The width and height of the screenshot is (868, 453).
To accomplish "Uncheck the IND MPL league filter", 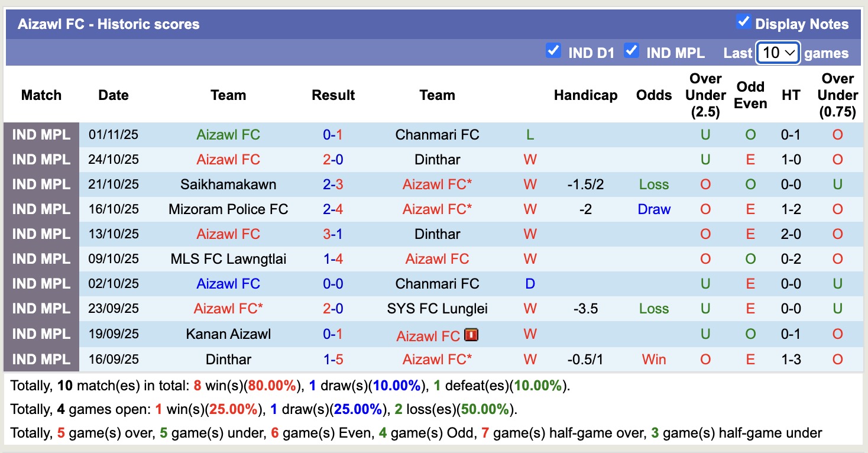I will [x=631, y=51].
